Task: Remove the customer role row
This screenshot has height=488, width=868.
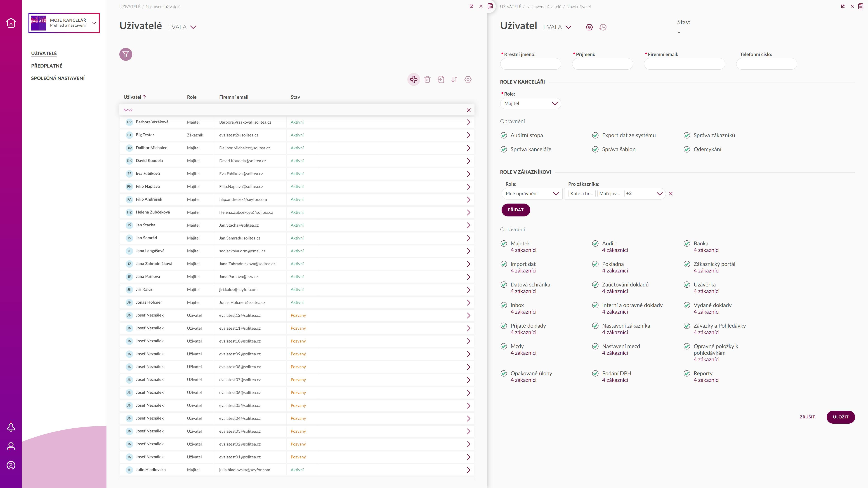Action: 670,194
